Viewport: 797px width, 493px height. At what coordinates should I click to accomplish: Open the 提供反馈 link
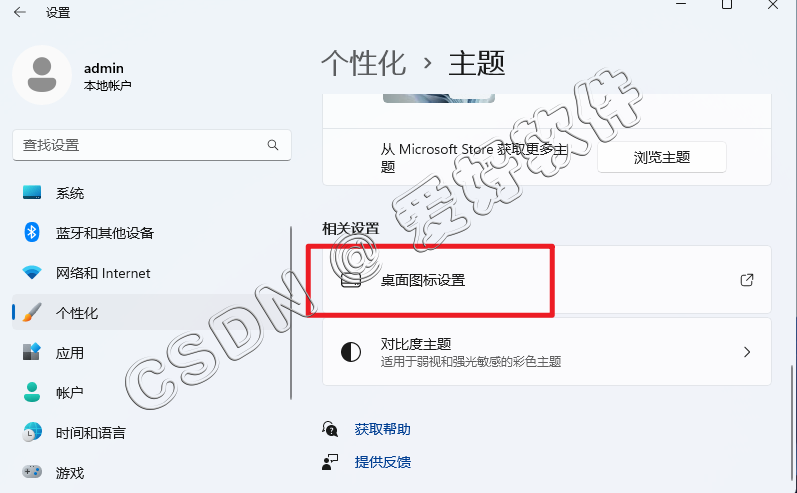coord(382,462)
